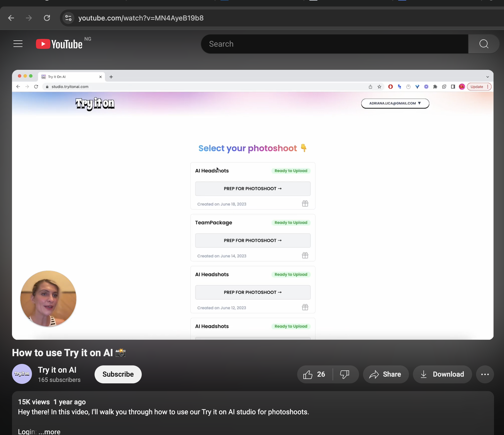The image size is (504, 435).
Task: Open site information icon in address bar
Action: [68, 18]
